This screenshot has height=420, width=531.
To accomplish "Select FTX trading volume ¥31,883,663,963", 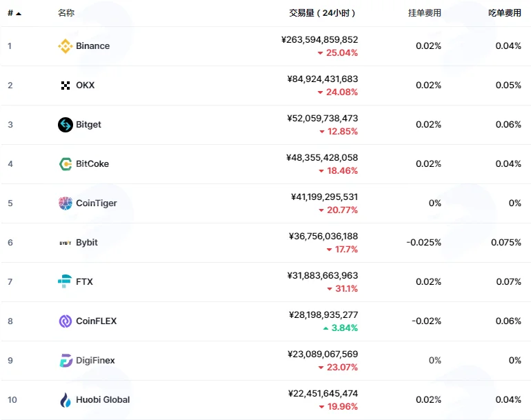I will (x=323, y=276).
